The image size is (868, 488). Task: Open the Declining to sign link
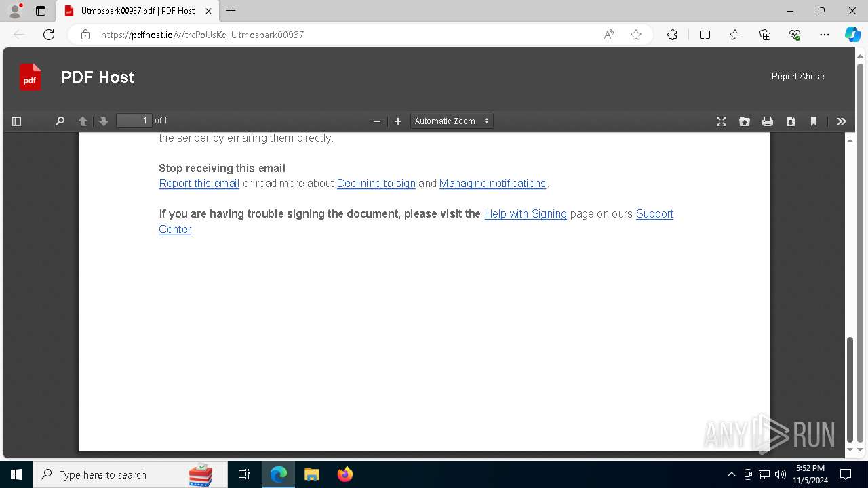click(x=376, y=184)
